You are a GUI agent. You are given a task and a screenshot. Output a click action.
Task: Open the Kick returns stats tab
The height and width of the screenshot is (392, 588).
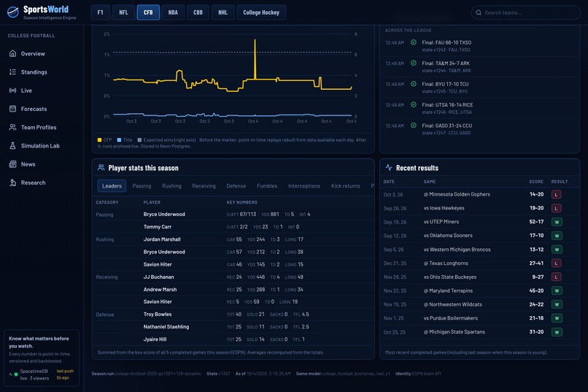[x=345, y=185]
